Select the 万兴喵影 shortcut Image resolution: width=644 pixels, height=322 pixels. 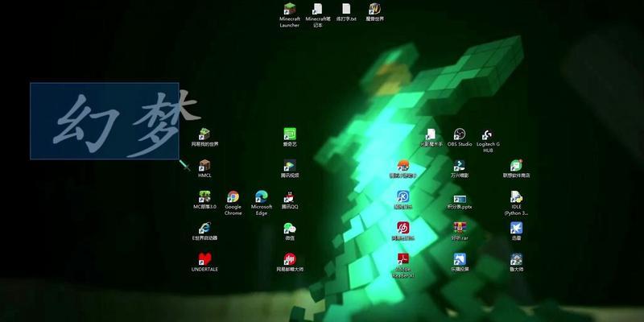coord(459,168)
